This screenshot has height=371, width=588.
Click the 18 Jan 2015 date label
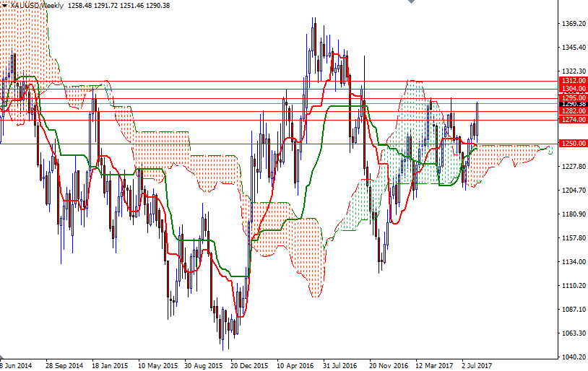click(x=110, y=366)
